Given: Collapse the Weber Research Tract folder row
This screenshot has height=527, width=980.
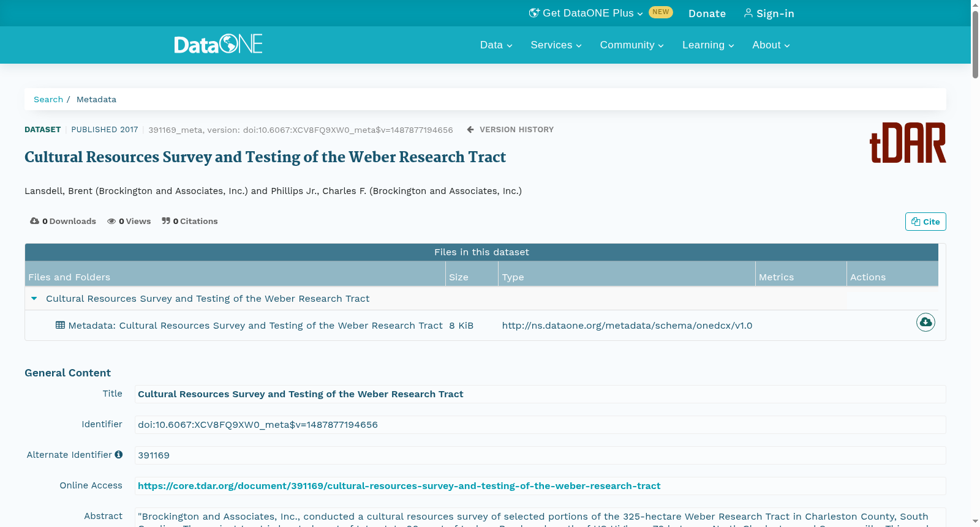Looking at the screenshot, I should coord(34,299).
